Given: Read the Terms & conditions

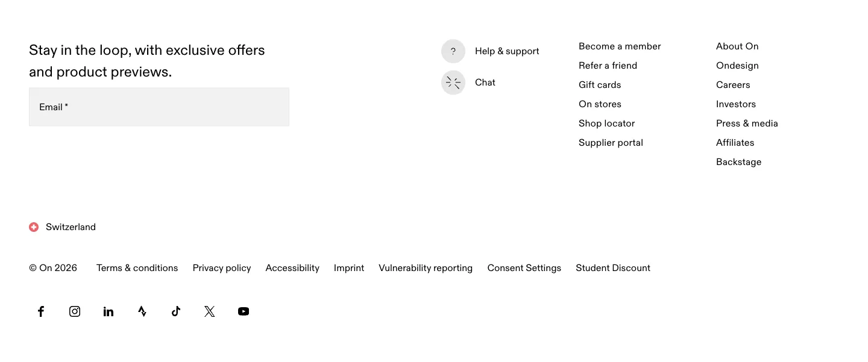Looking at the screenshot, I should 137,268.
